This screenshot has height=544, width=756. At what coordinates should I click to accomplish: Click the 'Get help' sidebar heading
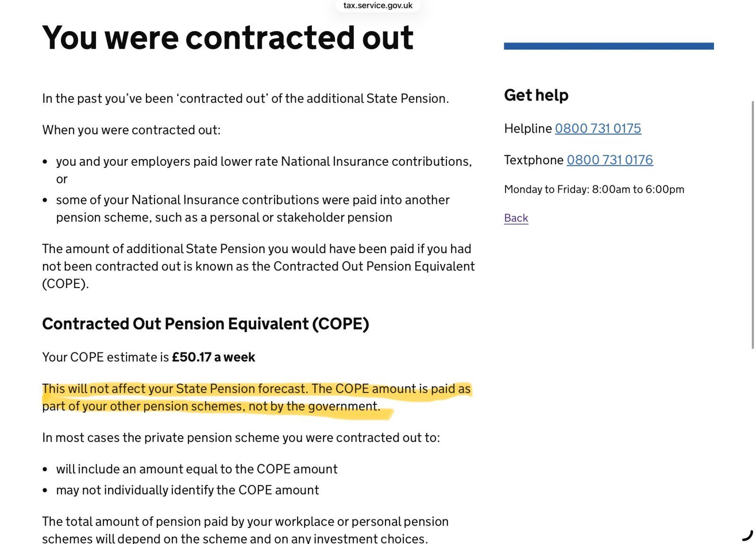click(x=536, y=95)
